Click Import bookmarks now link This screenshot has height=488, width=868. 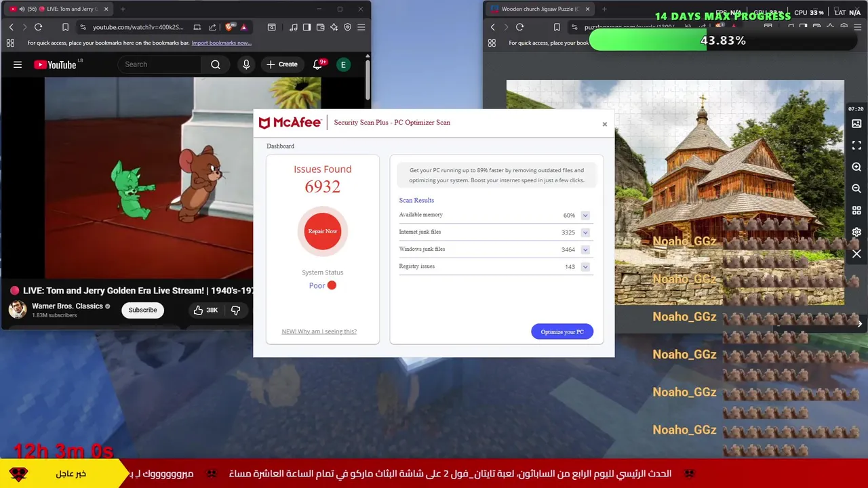(x=221, y=43)
